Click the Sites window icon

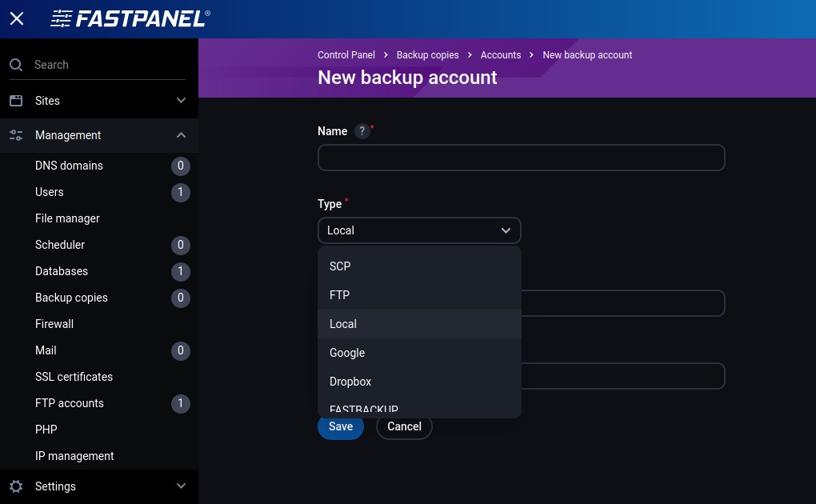coord(16,101)
